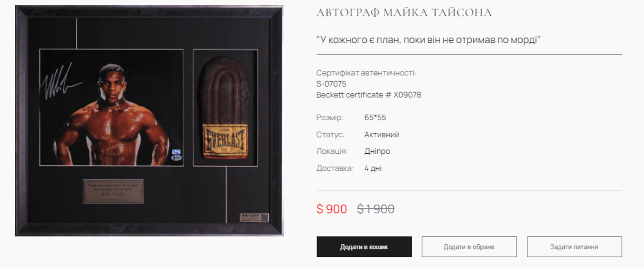644x268 pixels.
Task: Click the title 'Автограф Майка Тайсона'
Action: coord(404,13)
